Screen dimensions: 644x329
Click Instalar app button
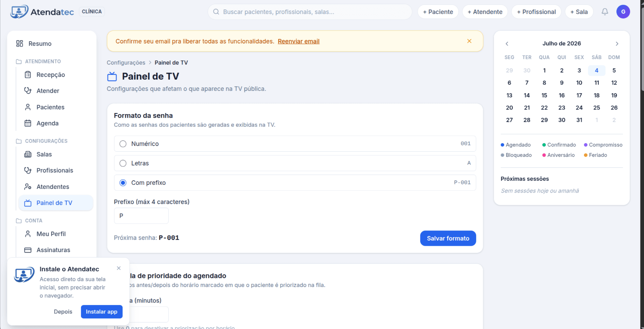coord(102,312)
